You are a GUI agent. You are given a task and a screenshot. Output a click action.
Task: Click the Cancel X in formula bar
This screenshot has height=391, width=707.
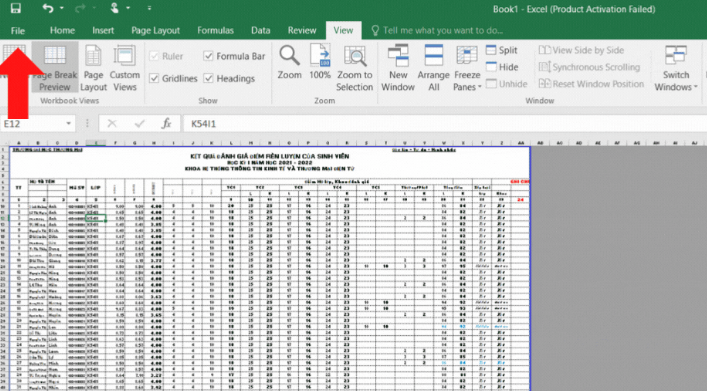[112, 124]
